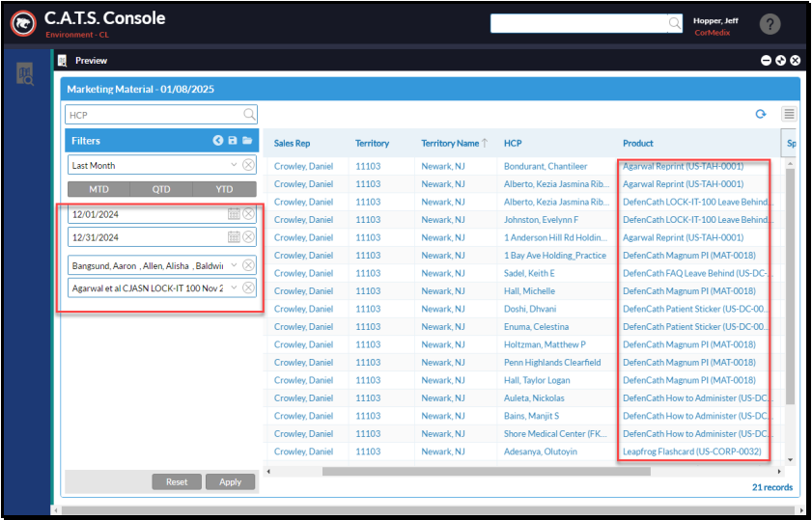Image resolution: width=812 pixels, height=520 pixels.
Task: Clear the Last Month date range filter
Action: coord(248,165)
